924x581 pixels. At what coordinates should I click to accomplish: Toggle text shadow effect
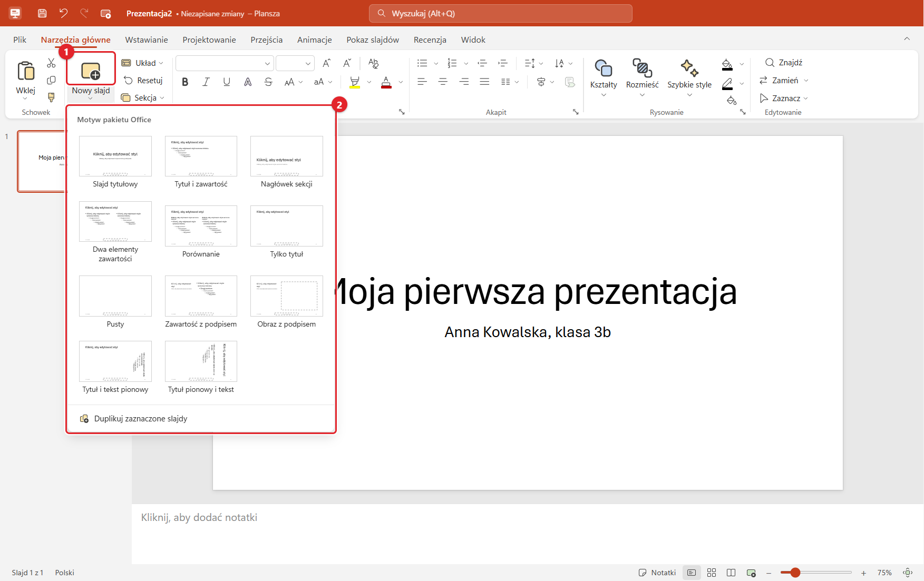(x=248, y=82)
